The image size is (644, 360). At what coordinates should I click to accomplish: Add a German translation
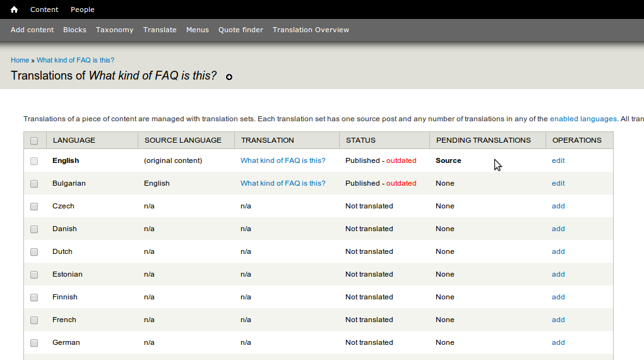(558, 342)
